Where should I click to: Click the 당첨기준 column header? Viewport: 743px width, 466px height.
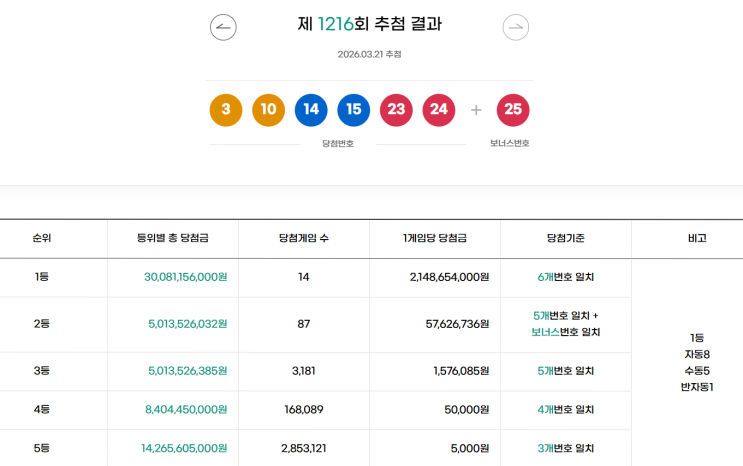tap(566, 238)
